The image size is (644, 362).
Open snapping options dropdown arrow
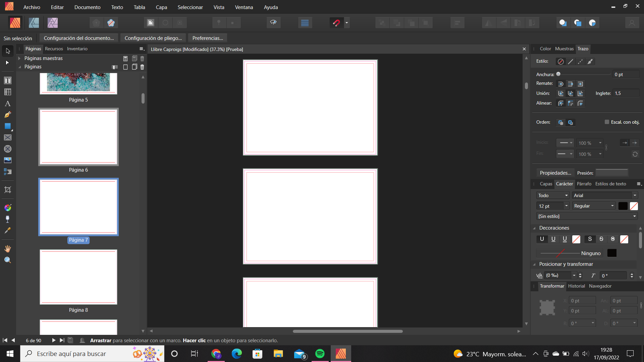pos(347,23)
